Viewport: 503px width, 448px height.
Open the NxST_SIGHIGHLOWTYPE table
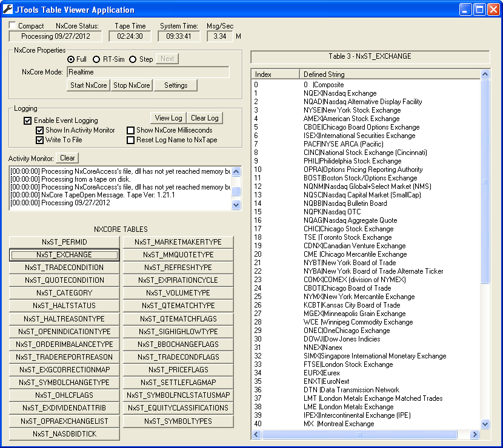point(178,332)
